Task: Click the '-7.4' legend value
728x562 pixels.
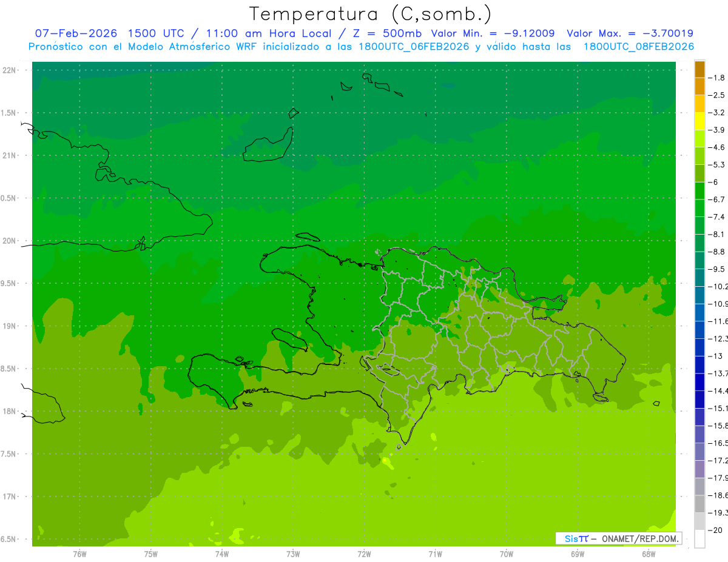Action: tap(717, 216)
